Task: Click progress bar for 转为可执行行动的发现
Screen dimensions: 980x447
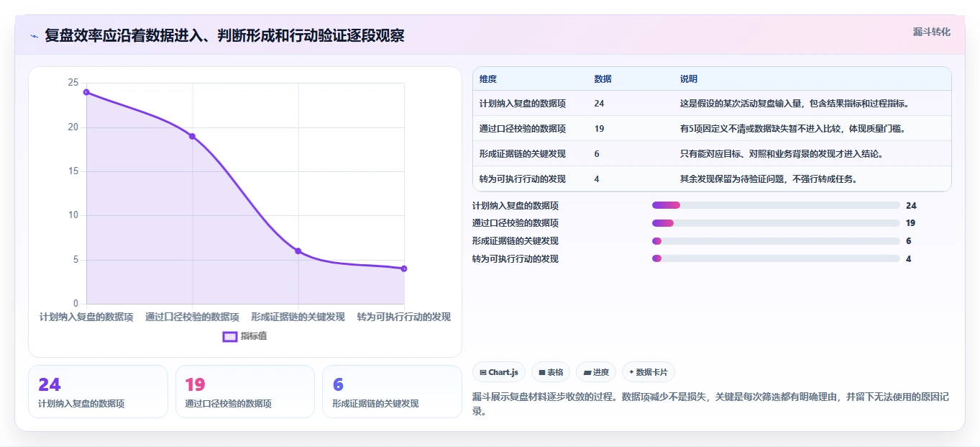Action: coord(776,259)
